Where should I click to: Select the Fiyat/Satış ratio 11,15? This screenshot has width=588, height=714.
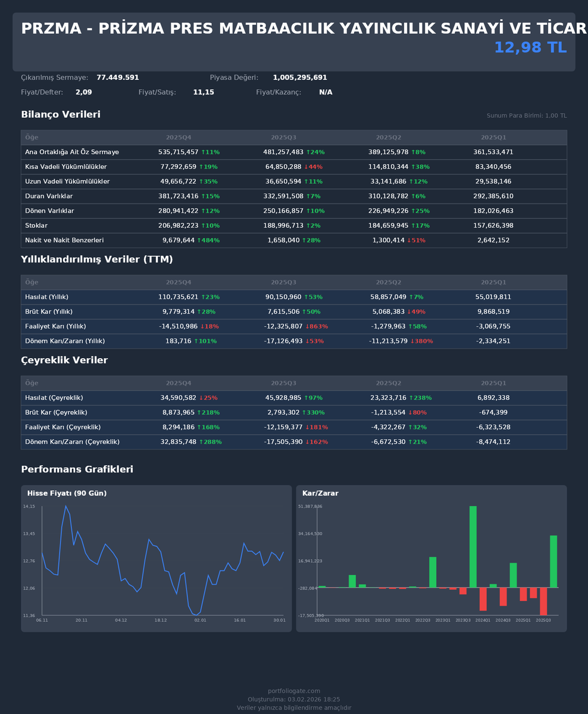pos(204,93)
